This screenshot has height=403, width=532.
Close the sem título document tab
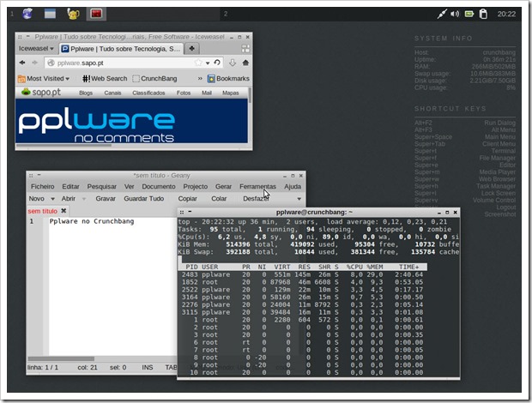[x=63, y=211]
